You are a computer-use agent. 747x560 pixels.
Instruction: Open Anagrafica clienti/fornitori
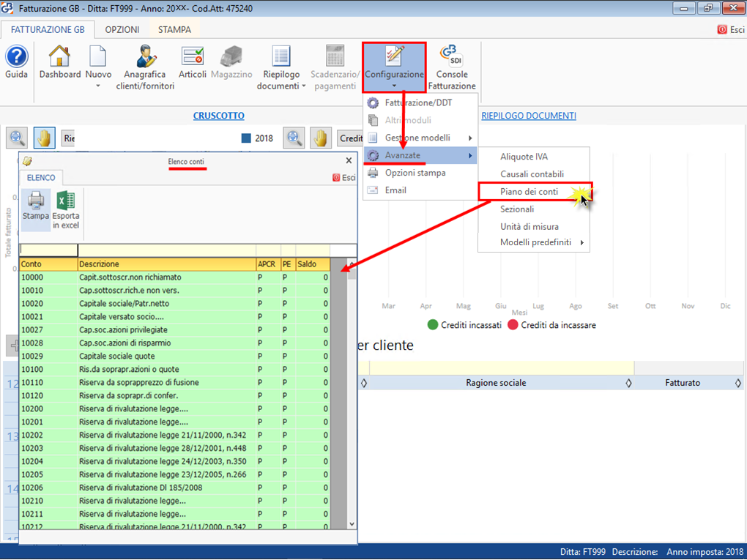(x=145, y=56)
